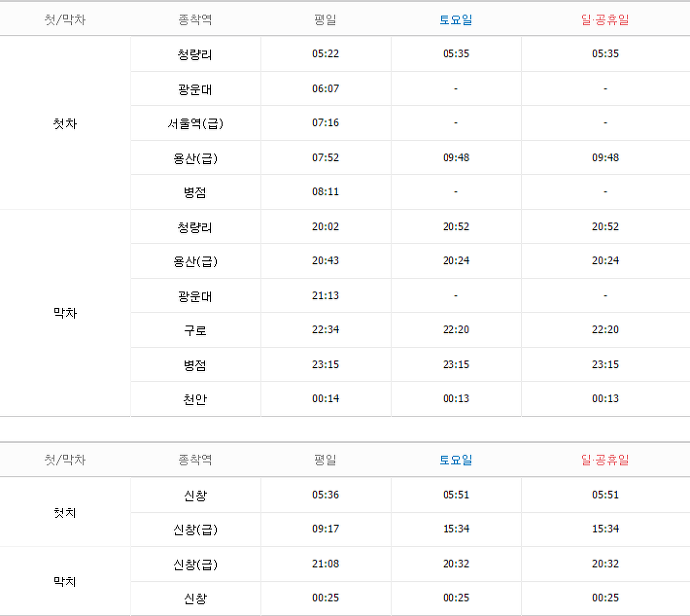Select 청량리 in the 막차 rows
The image size is (690, 616).
195,227
